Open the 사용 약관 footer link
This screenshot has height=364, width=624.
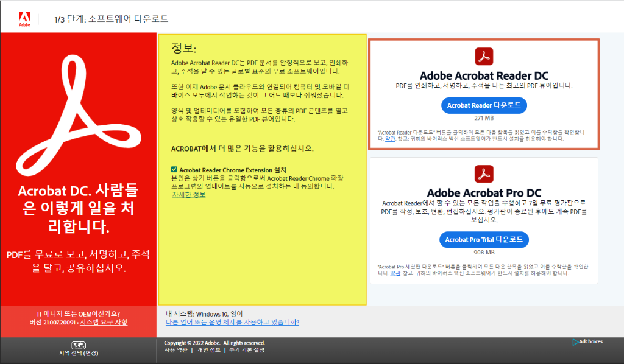(175, 350)
